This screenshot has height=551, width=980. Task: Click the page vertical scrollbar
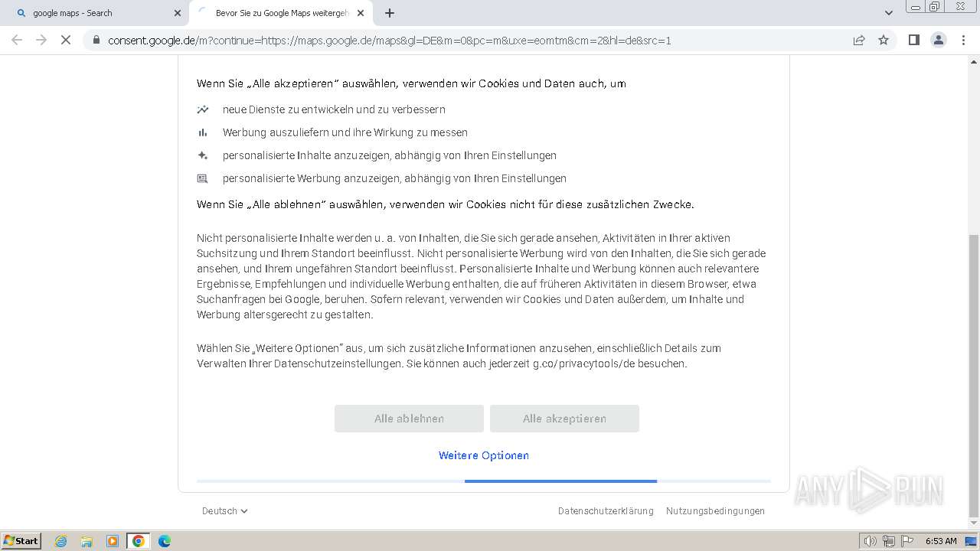click(974, 375)
